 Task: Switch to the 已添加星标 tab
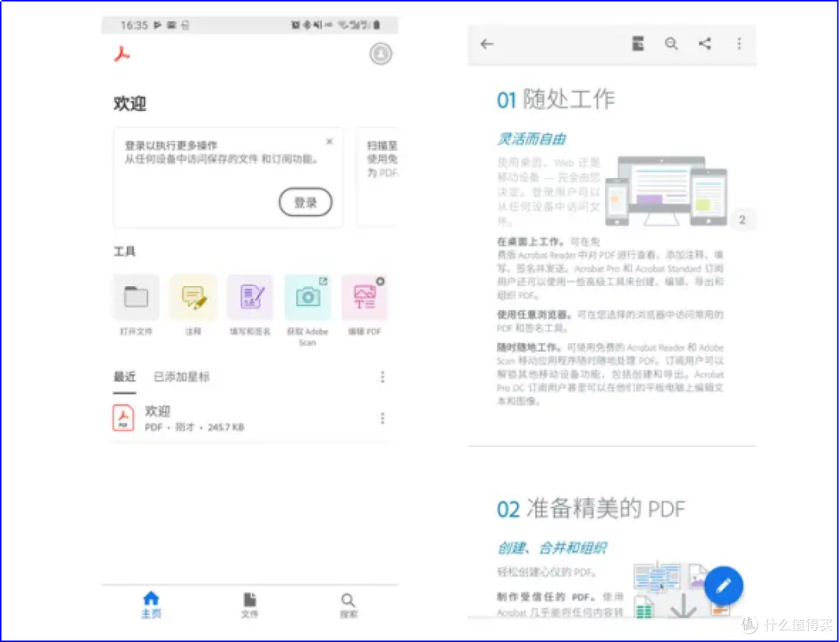(x=181, y=377)
